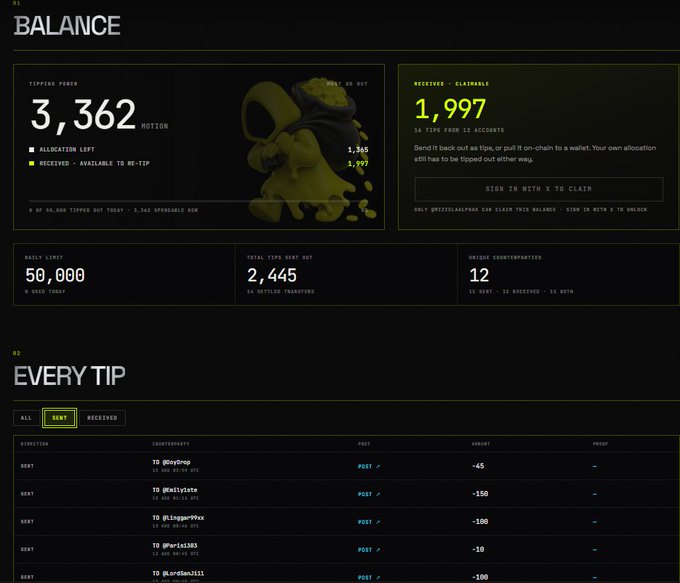Open the POST link for @Emily1ste
Screen dimensions: 680x583
coord(369,494)
